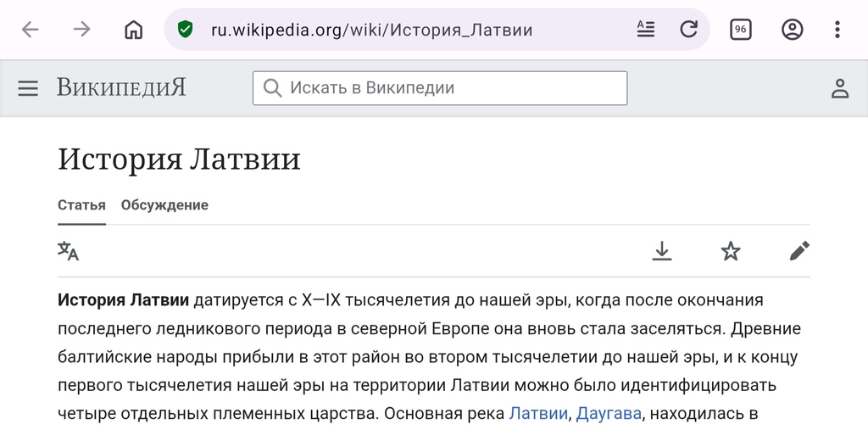Select the Статья tab
Screen dimensions: 868x430
coord(81,205)
